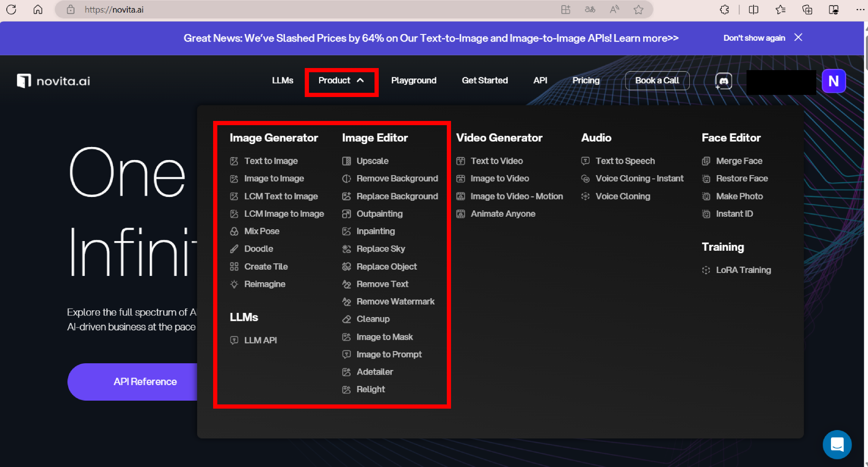Open the browser extensions puzzle icon

pos(724,10)
